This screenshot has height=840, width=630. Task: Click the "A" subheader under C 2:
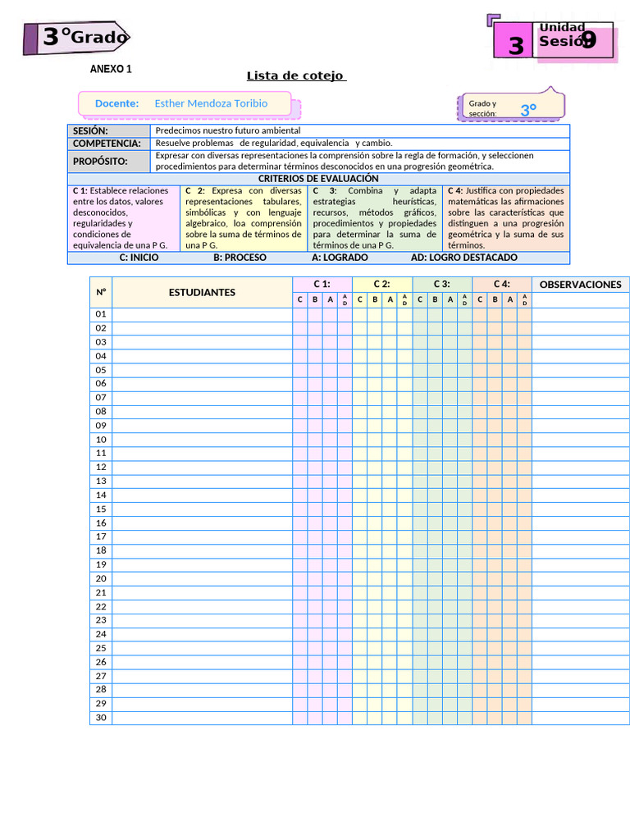click(390, 300)
